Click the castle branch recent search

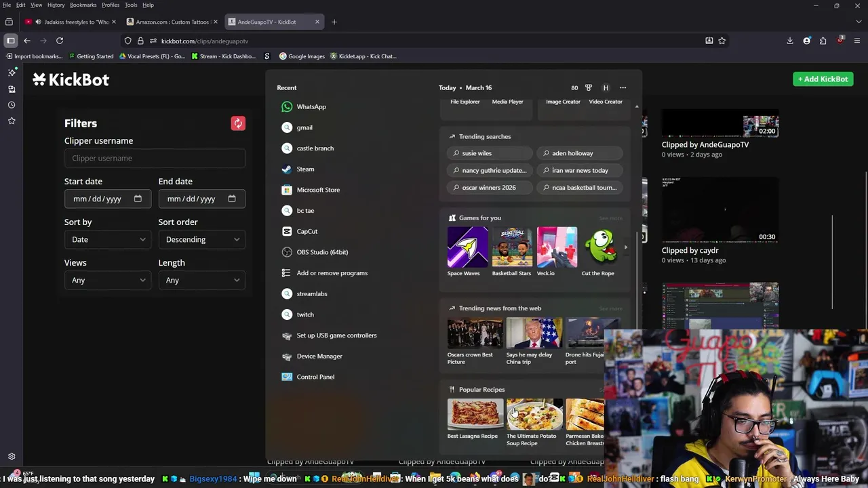(x=307, y=148)
